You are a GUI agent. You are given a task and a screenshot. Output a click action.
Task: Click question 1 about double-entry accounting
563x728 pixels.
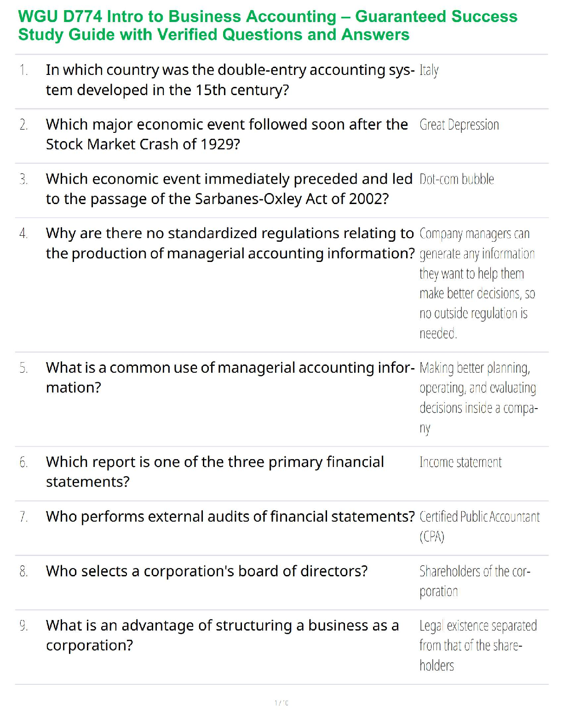pos(230,80)
